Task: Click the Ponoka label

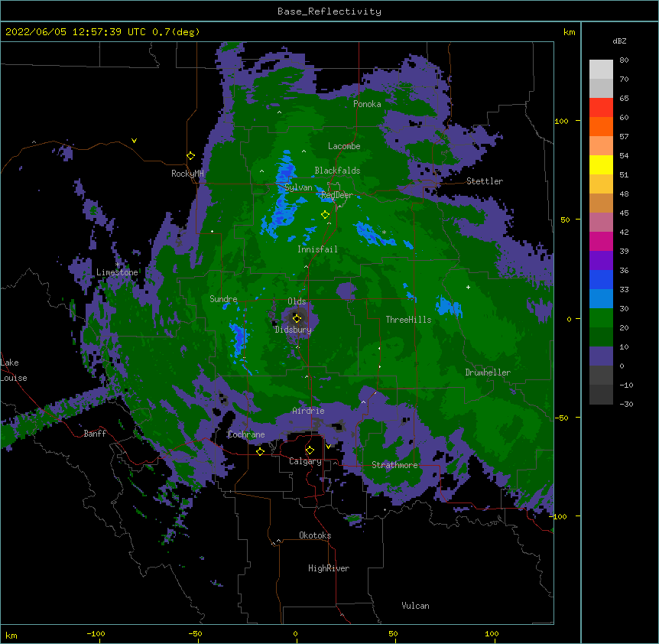Action: click(367, 104)
